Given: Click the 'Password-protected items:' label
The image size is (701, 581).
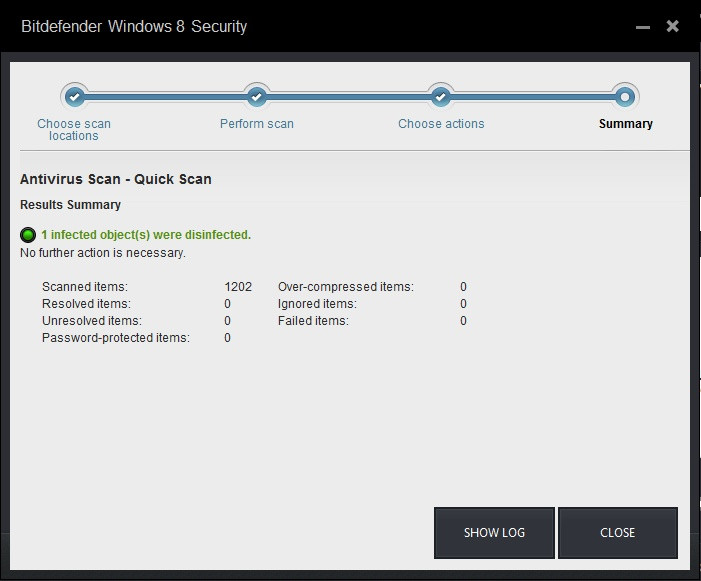Looking at the screenshot, I should (x=116, y=338).
